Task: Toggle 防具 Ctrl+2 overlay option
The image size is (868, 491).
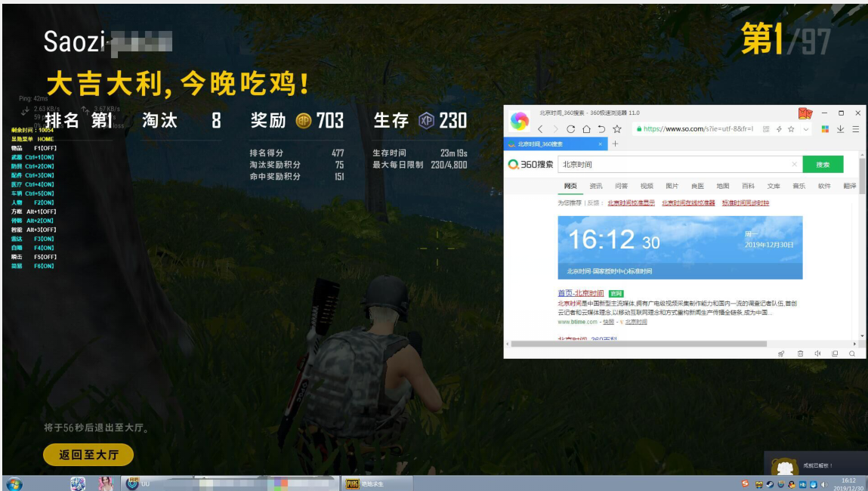Action: tap(32, 166)
